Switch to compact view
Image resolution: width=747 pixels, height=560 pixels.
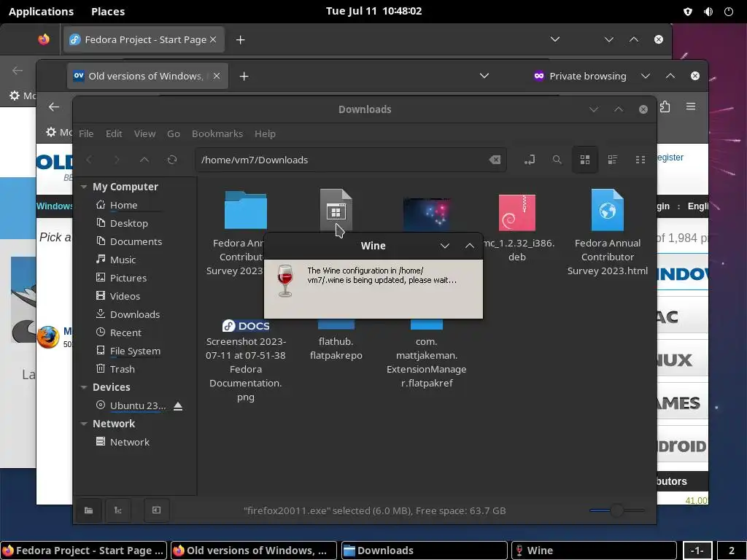[640, 160]
